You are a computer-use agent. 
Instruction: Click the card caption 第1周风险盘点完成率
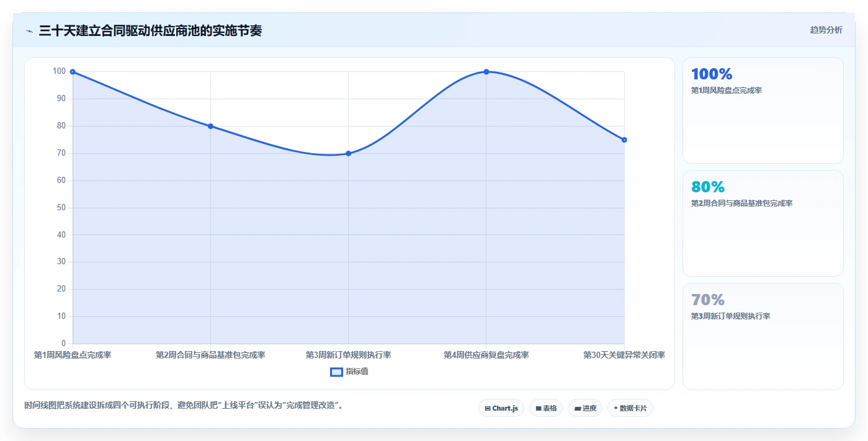click(x=727, y=91)
